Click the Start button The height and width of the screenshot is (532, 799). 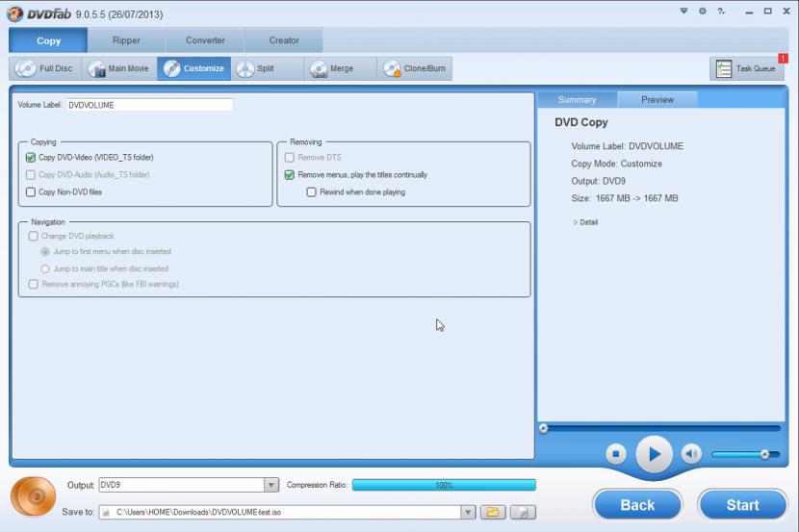click(742, 504)
